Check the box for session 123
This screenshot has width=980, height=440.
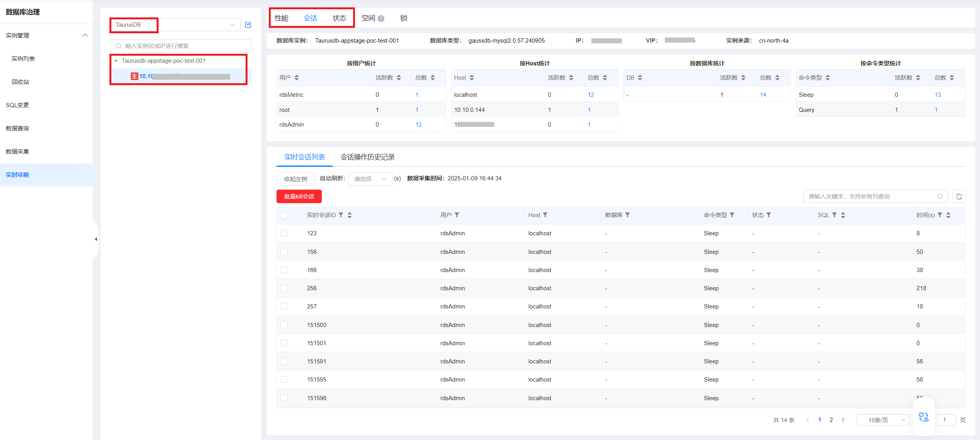(x=284, y=233)
